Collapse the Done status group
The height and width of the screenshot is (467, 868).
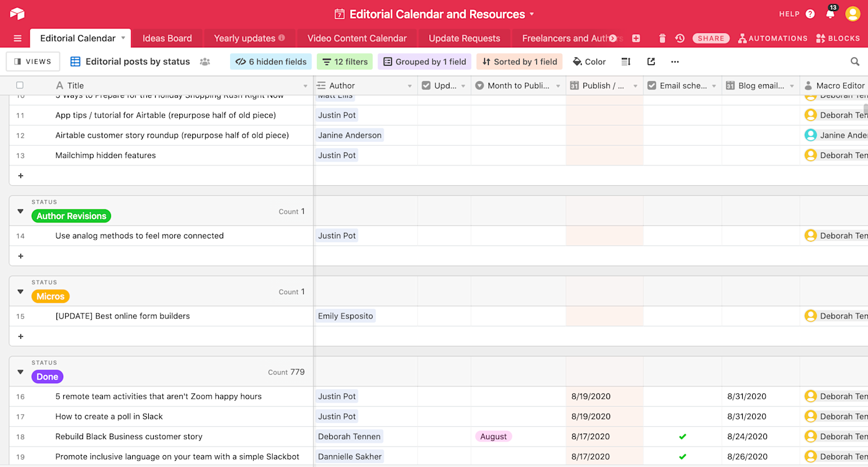point(20,372)
